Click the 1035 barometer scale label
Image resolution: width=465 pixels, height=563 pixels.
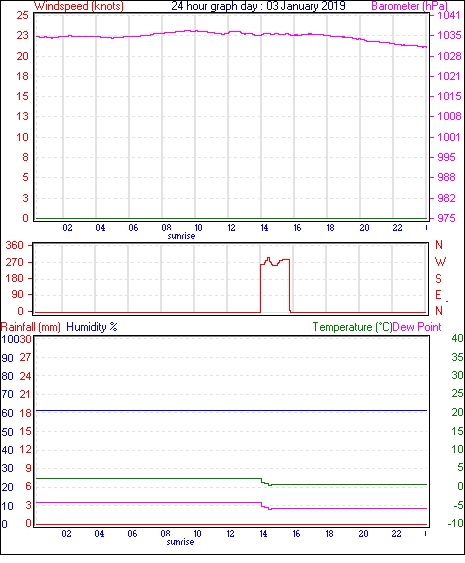coord(449,35)
